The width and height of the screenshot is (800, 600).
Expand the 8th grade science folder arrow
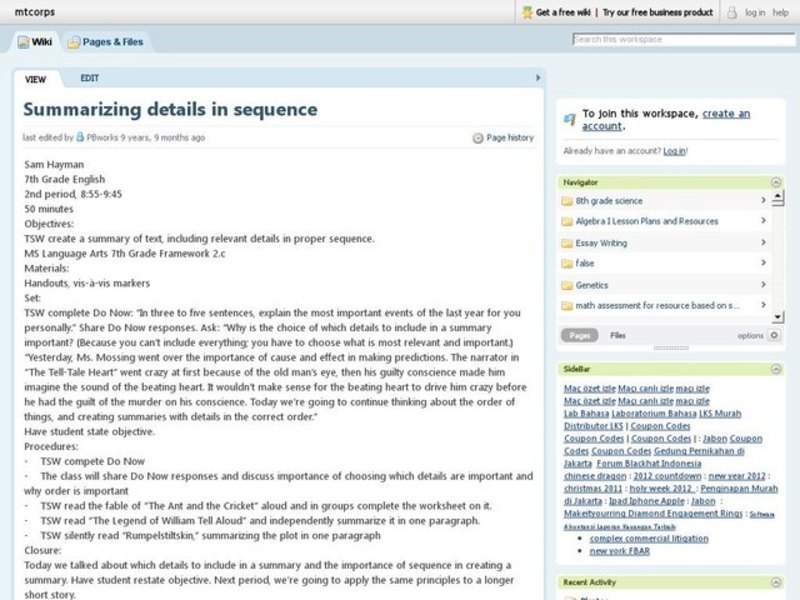point(764,201)
